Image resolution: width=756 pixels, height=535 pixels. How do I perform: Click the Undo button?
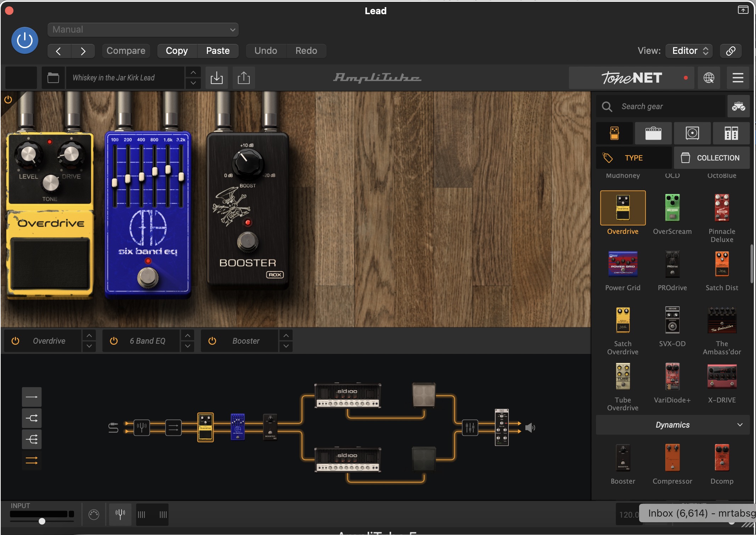266,51
